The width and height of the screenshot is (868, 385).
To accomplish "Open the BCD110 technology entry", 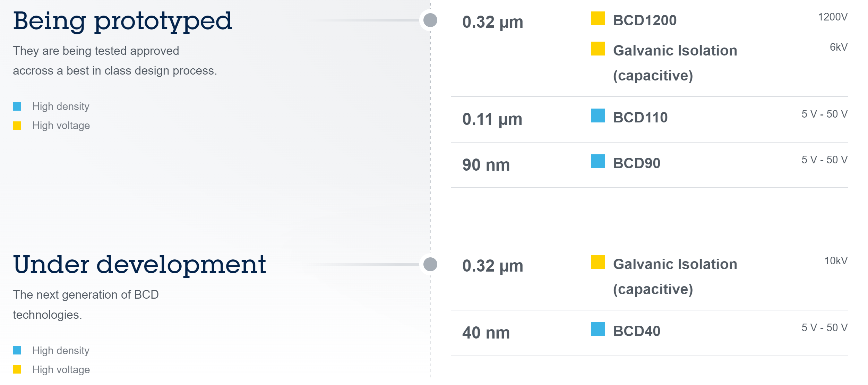I will (640, 118).
